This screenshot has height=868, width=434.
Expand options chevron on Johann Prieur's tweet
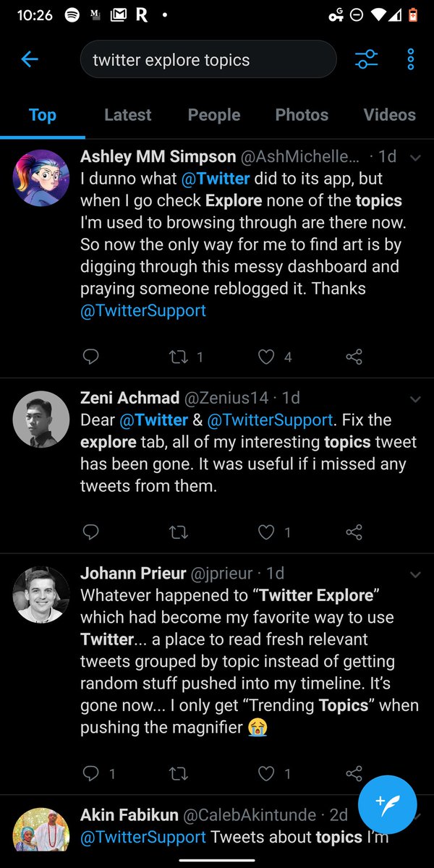(415, 574)
